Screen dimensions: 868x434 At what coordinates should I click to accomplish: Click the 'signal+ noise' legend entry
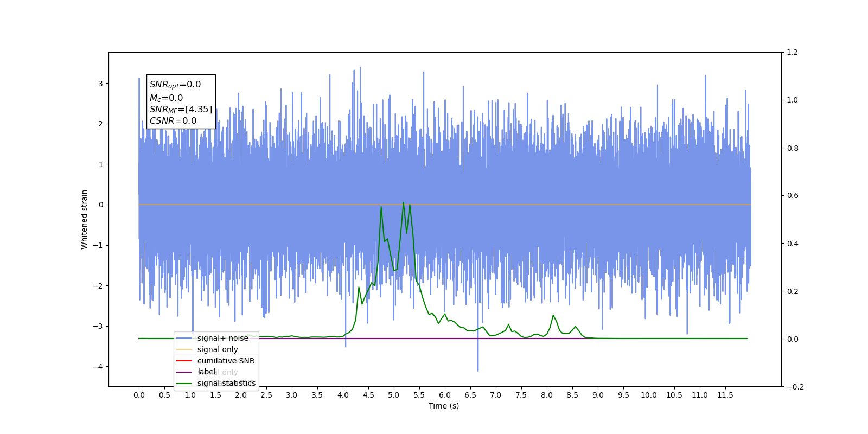tap(222, 338)
